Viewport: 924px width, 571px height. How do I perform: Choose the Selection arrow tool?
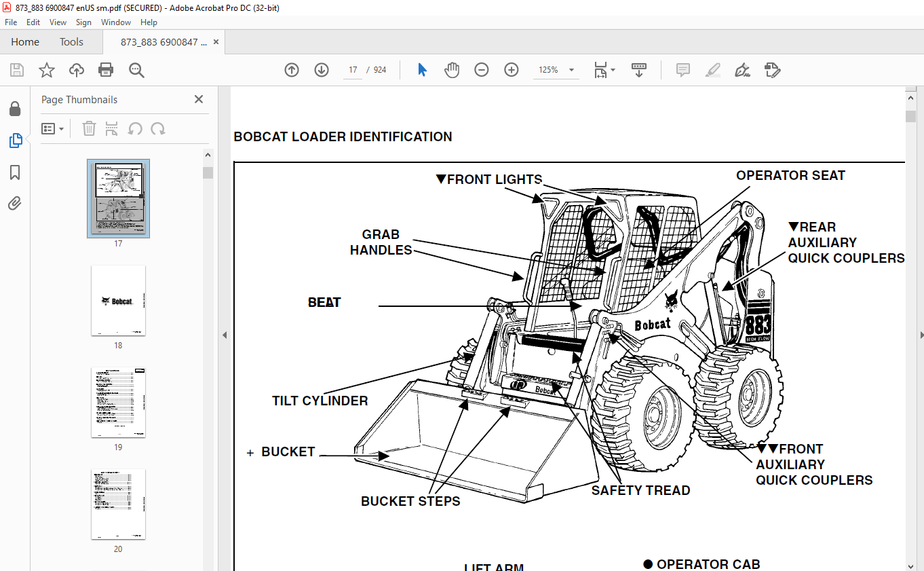point(422,70)
